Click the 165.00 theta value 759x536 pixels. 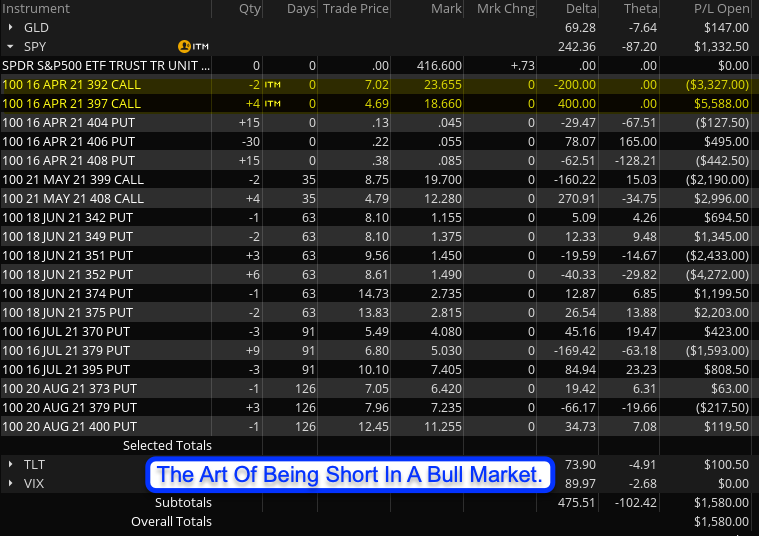coord(638,141)
